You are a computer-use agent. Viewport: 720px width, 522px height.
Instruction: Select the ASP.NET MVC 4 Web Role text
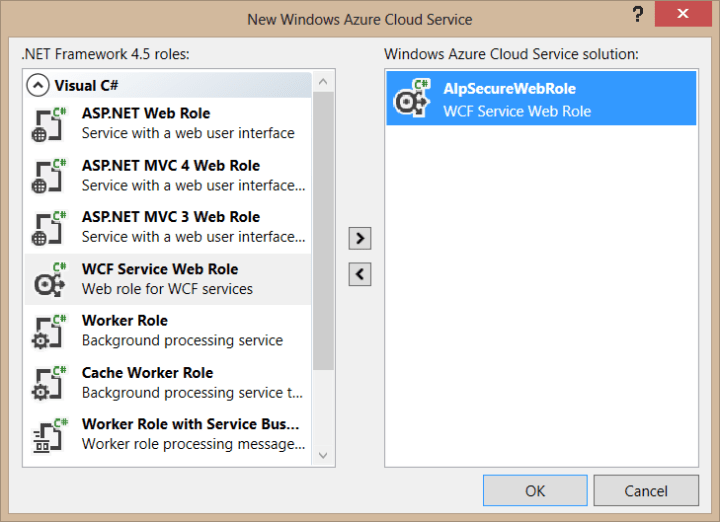coord(170,166)
